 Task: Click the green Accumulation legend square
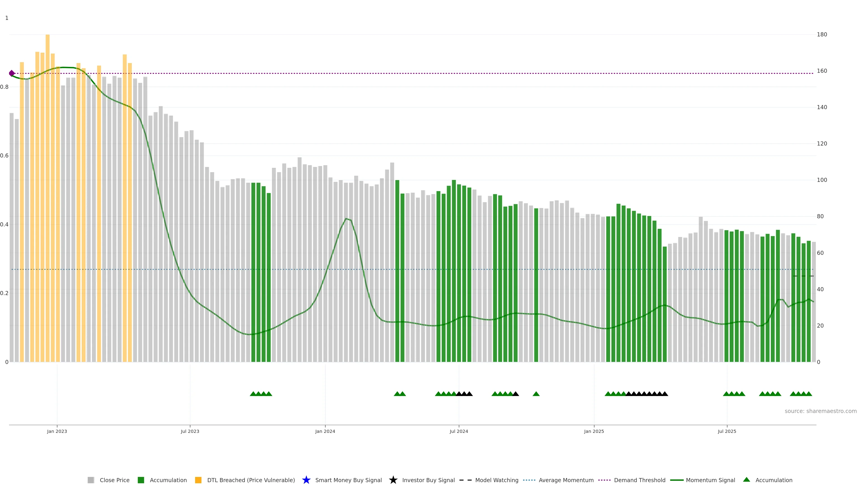point(141,480)
